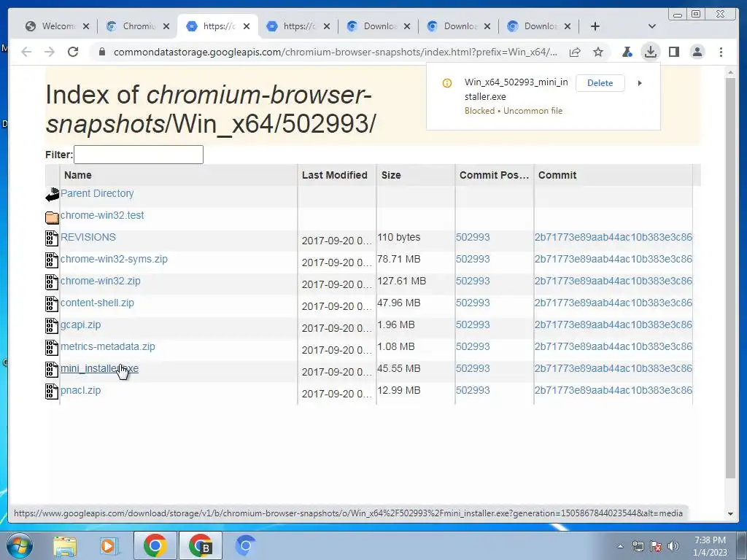The image size is (747, 560).
Task: Open the profile avatar icon
Action: click(697, 52)
